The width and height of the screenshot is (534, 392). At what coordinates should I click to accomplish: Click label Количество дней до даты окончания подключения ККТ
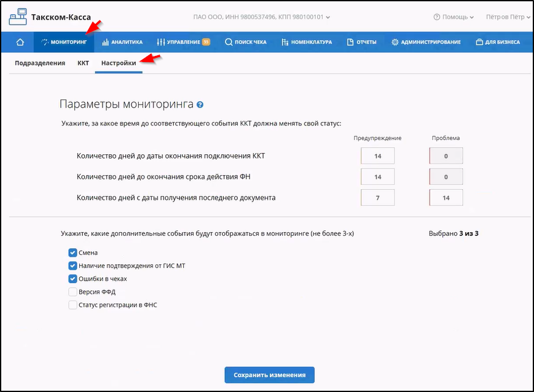pyautogui.click(x=171, y=156)
